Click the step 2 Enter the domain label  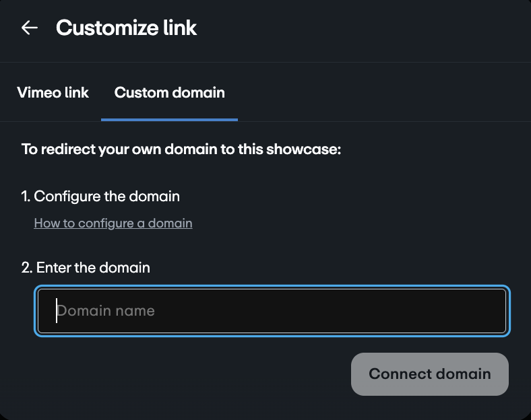pyautogui.click(x=86, y=268)
